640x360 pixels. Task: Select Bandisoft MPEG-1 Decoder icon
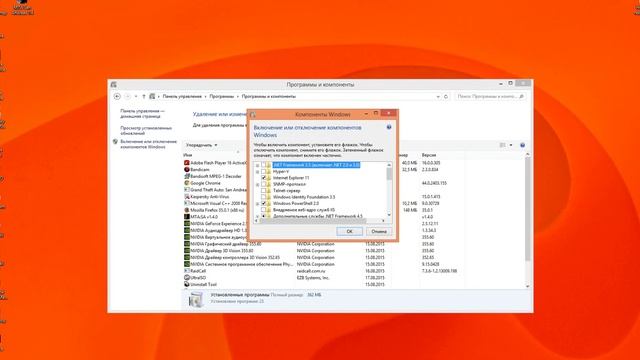tap(187, 176)
